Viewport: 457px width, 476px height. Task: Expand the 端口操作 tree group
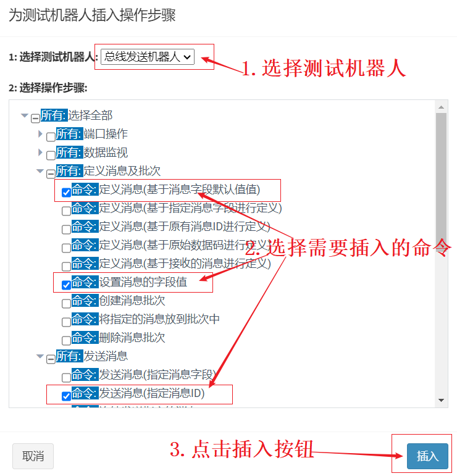(x=40, y=134)
